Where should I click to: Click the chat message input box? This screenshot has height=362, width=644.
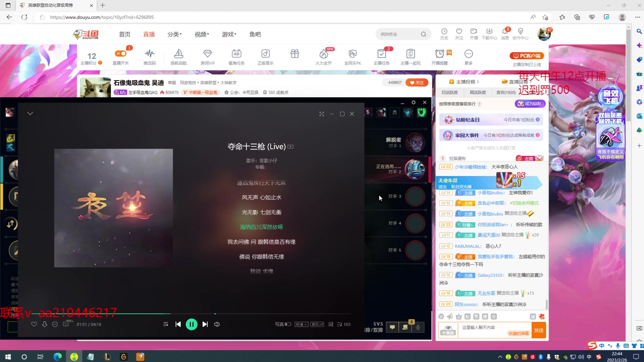pos(495,330)
